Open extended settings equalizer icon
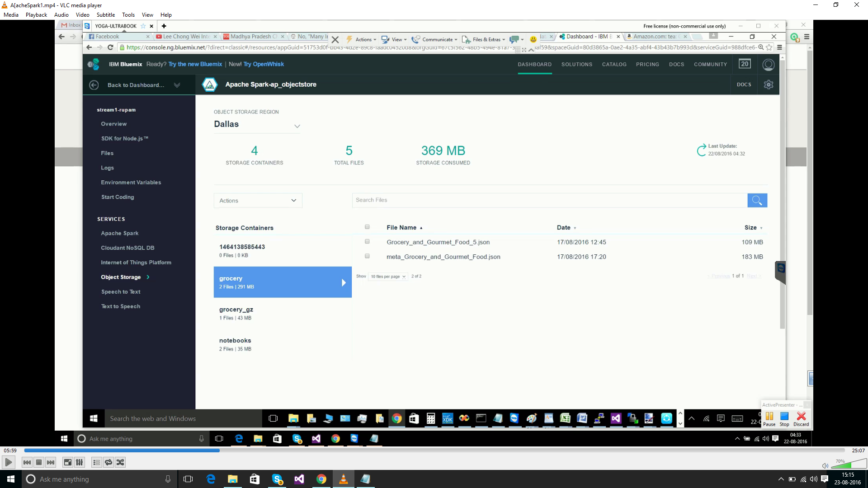Viewport: 868px width, 488px height. point(80,462)
